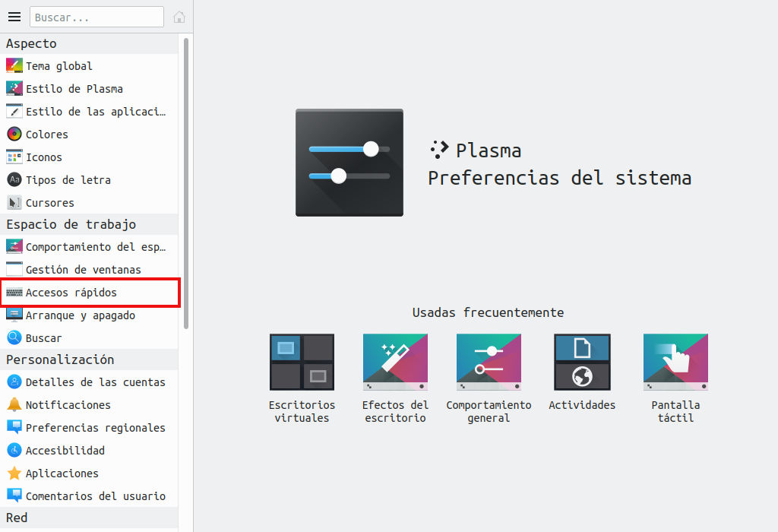Open Comportamiento general thumbnail
The image size is (778, 532).
tap(489, 362)
